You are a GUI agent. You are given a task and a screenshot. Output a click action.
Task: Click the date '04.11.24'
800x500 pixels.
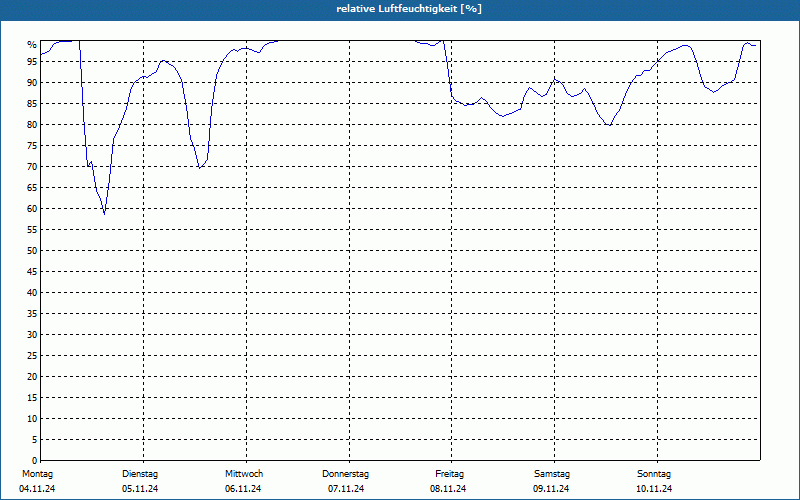(x=37, y=489)
